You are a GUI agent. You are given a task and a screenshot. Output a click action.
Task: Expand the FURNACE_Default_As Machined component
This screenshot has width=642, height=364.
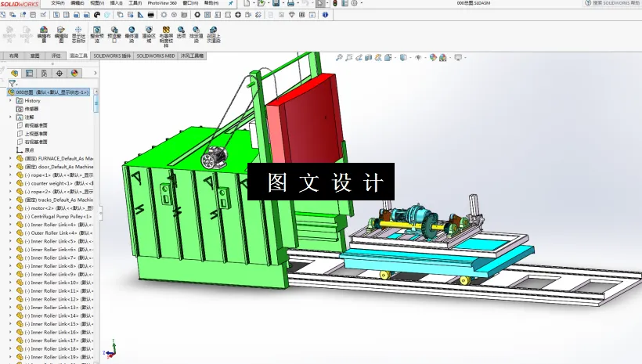click(x=11, y=158)
